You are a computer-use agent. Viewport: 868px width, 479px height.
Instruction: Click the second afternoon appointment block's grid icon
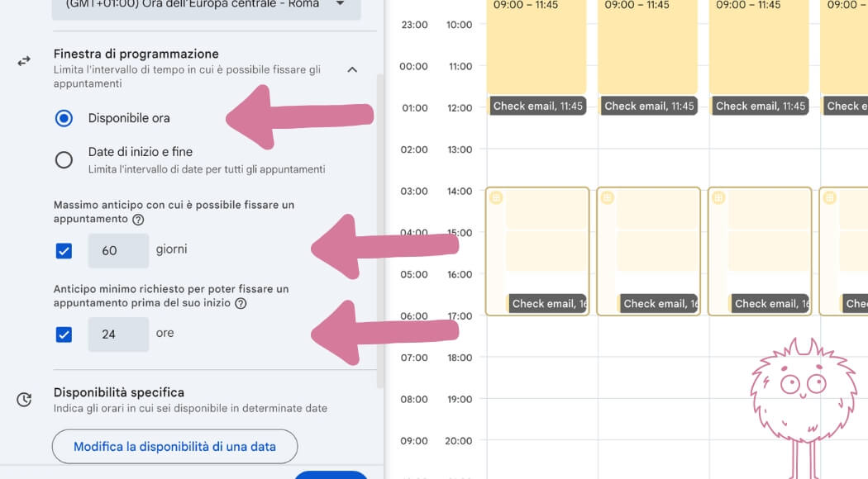pos(608,197)
